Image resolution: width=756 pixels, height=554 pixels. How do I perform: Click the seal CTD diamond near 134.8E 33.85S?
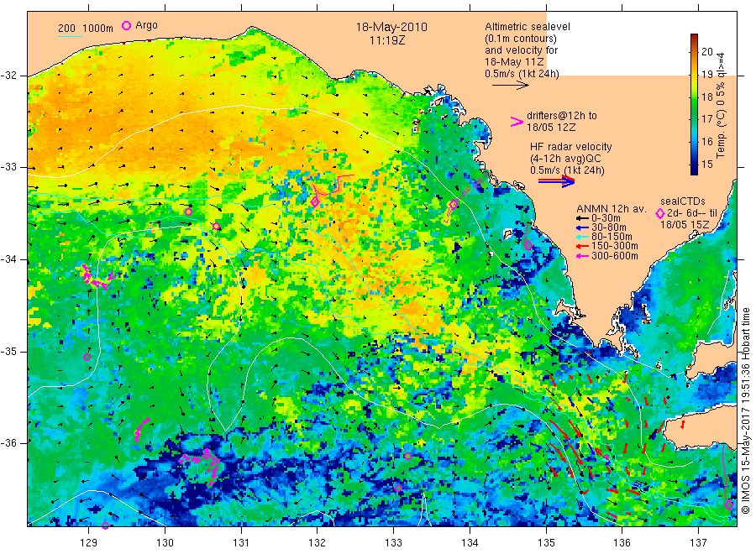(x=528, y=245)
